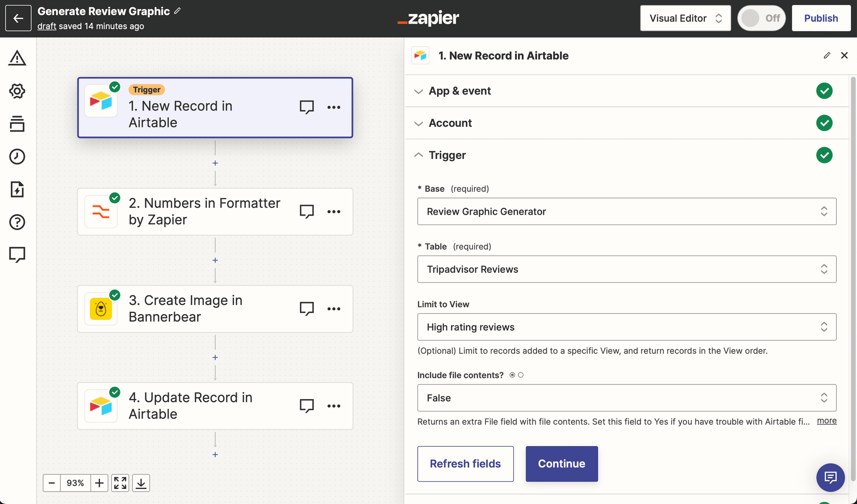857x504 pixels.
Task: Click the Limit to View High rating reviews field
Action: coord(627,327)
